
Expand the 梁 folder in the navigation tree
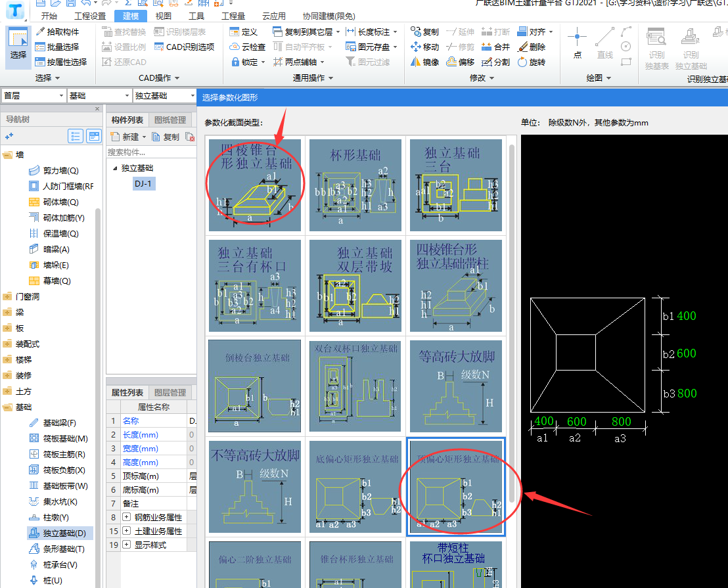click(7, 312)
